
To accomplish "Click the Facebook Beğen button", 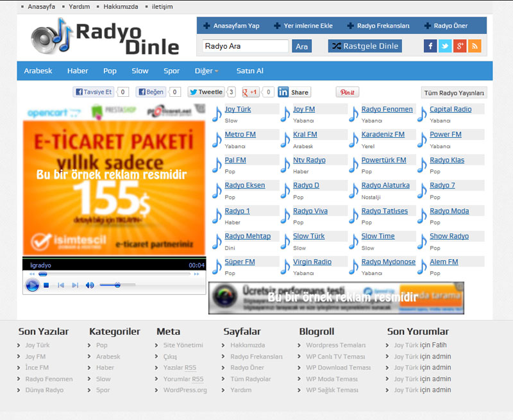I will tap(151, 92).
